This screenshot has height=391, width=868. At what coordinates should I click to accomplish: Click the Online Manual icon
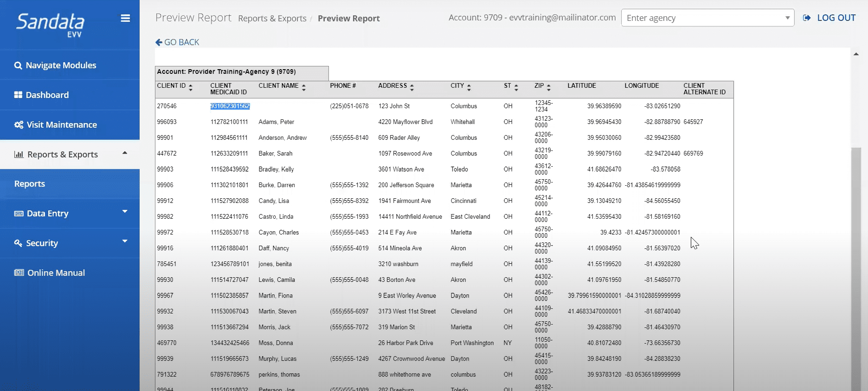pyautogui.click(x=19, y=273)
